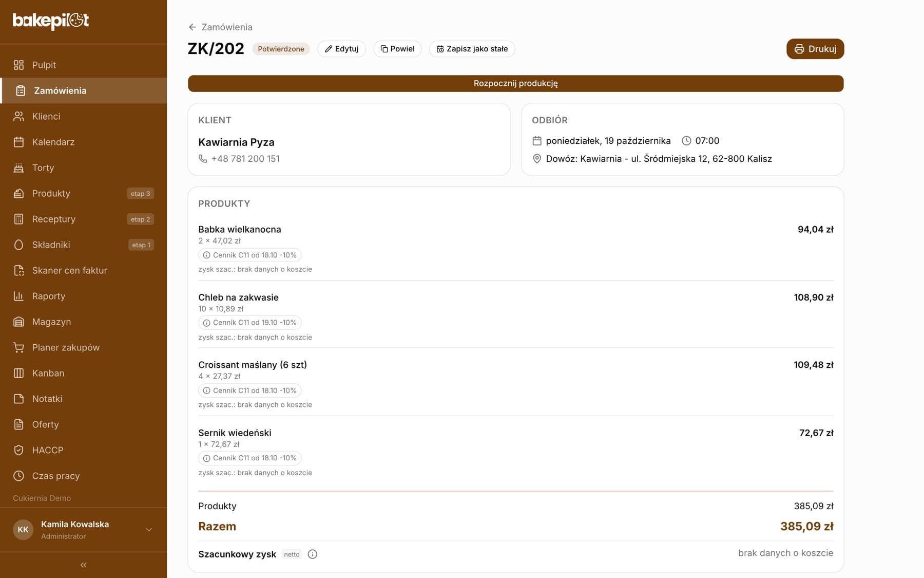The image size is (924, 578).
Task: Click the 108,90 zł line total
Action: coord(814,297)
